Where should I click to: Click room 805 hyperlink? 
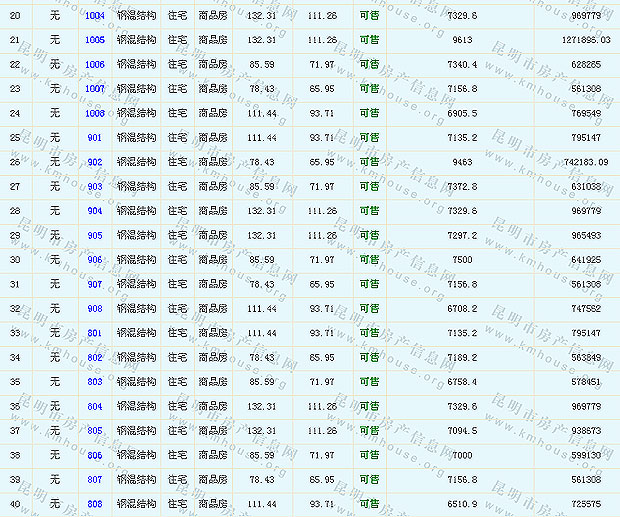(x=95, y=431)
